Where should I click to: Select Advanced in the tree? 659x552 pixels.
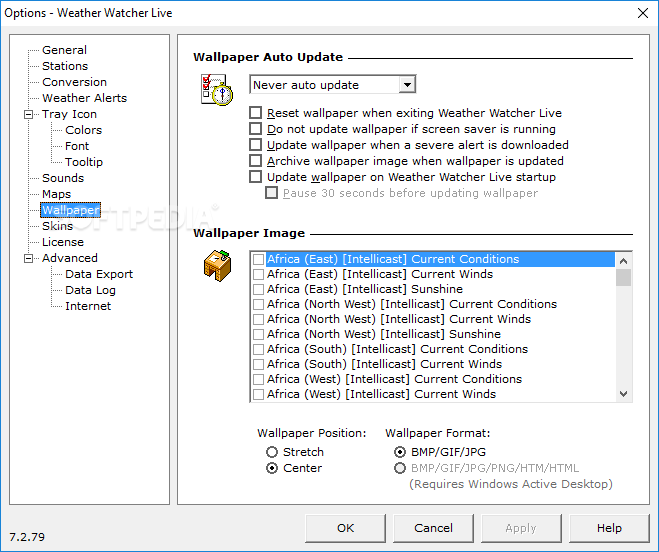pyautogui.click(x=70, y=258)
